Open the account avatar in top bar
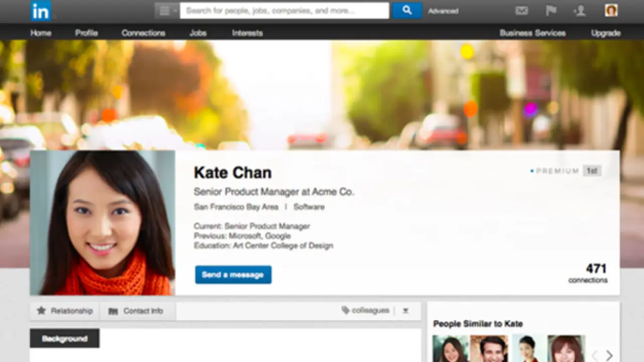 611,11
